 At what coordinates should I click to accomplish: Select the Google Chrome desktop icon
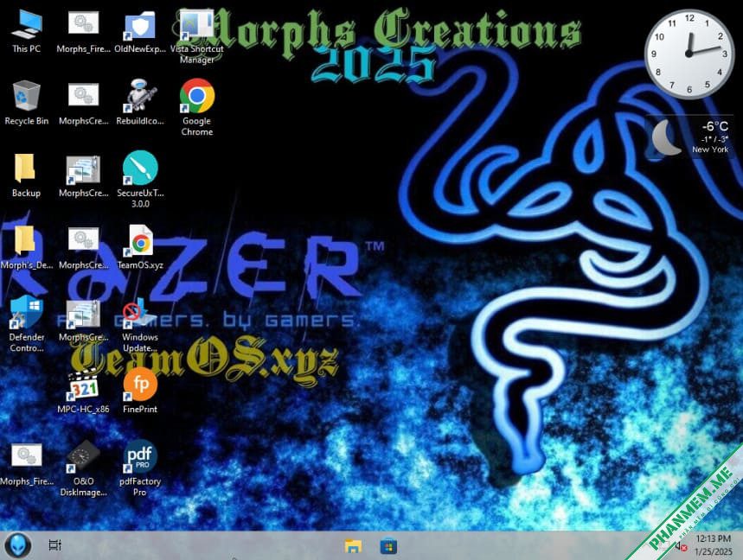point(196,108)
